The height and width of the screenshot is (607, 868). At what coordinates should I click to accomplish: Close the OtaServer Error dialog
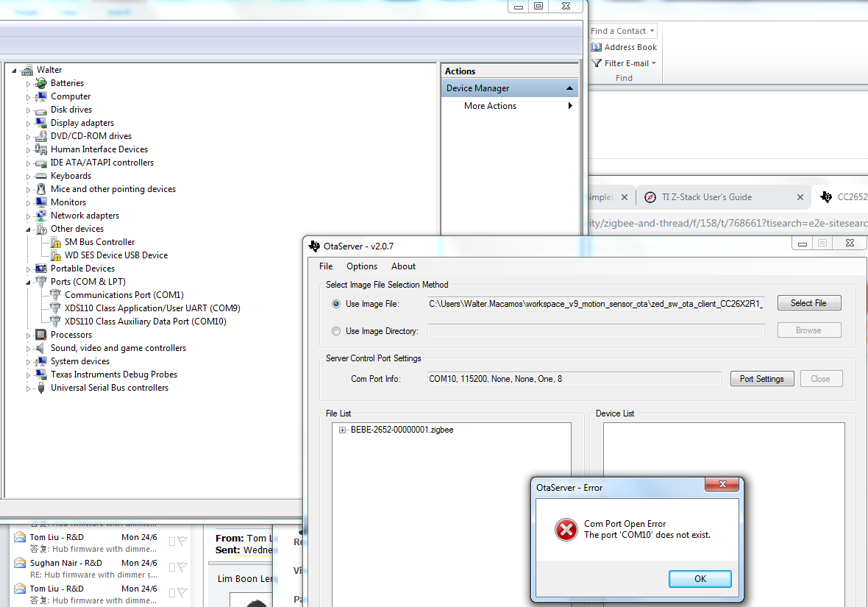722,485
